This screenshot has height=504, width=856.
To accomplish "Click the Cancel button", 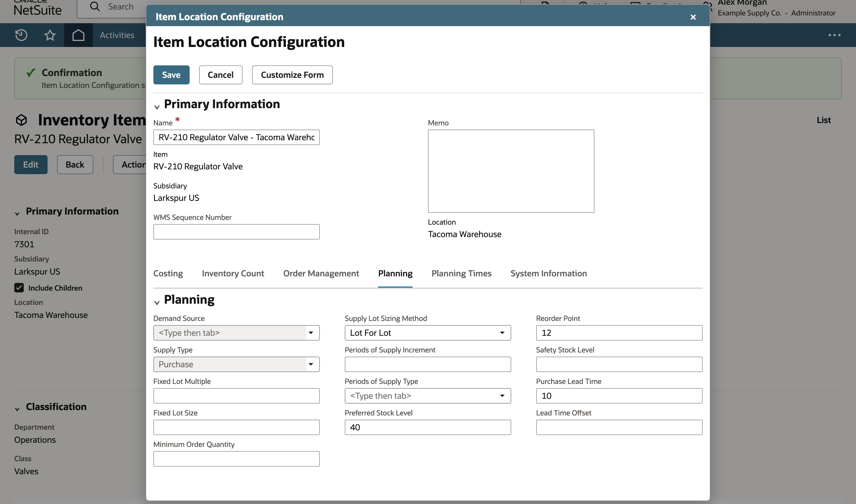I will (221, 75).
